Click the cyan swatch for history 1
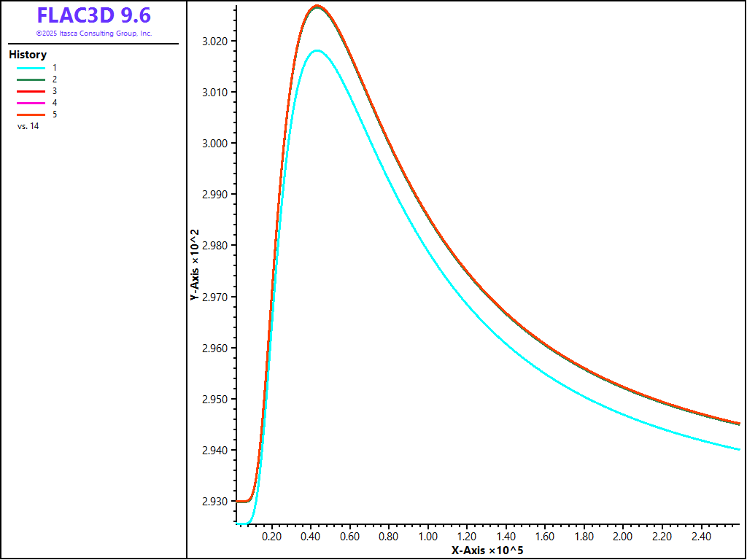Viewport: 747px width, 560px height. [x=31, y=67]
